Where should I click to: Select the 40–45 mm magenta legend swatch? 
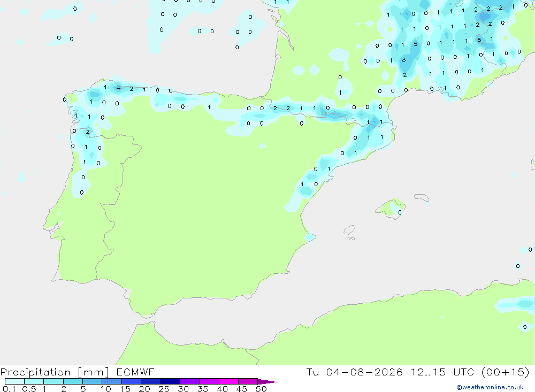228,381
